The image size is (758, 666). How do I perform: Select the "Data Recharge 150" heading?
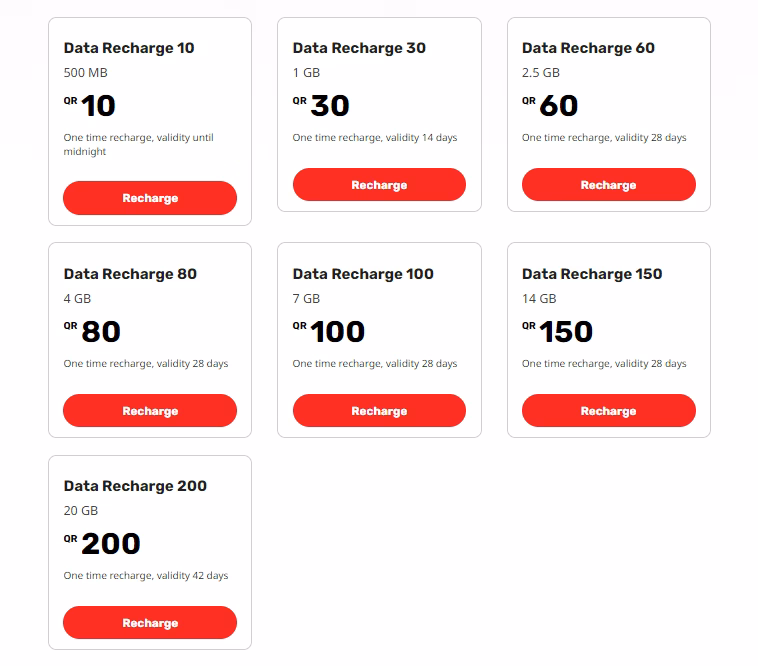click(592, 274)
